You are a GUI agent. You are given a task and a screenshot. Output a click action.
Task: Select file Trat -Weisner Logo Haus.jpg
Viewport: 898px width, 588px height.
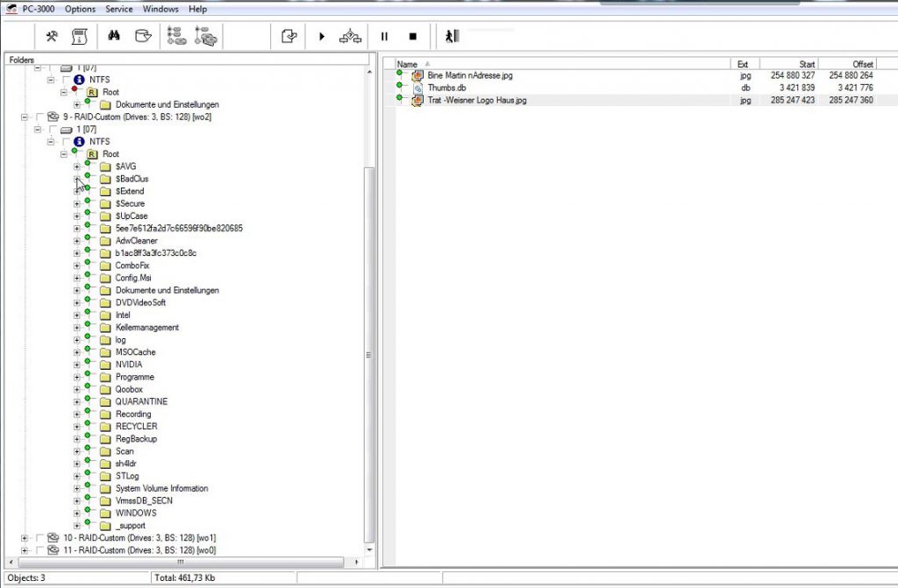click(477, 101)
